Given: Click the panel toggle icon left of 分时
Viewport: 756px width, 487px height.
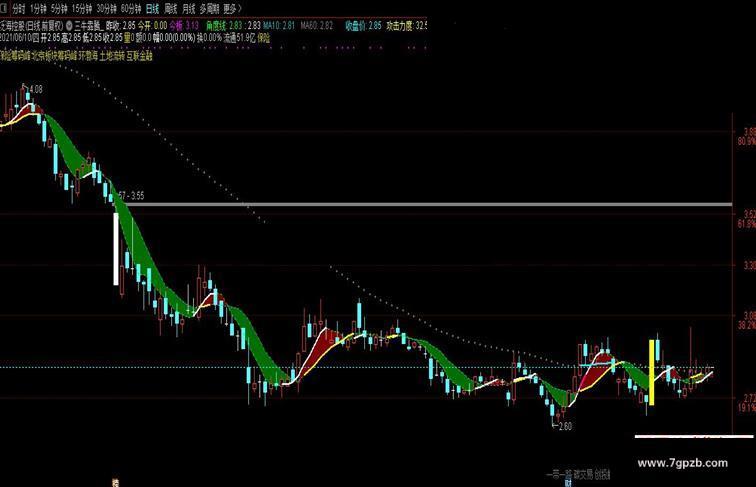Looking at the screenshot, I should 4,8.
